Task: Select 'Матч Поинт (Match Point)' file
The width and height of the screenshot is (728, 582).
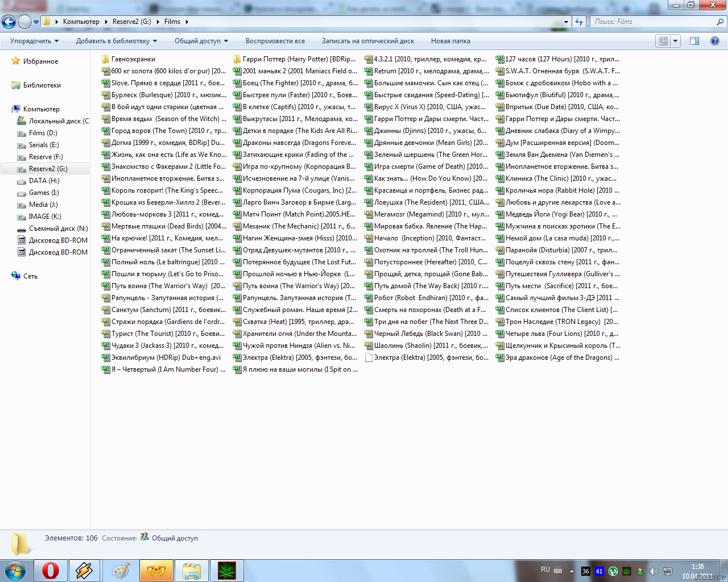Action: coord(294,214)
